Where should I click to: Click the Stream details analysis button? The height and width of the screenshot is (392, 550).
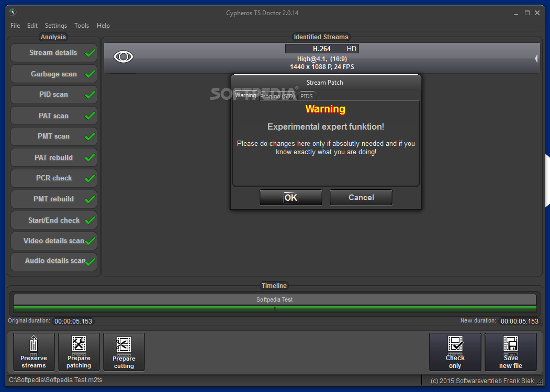(x=54, y=53)
